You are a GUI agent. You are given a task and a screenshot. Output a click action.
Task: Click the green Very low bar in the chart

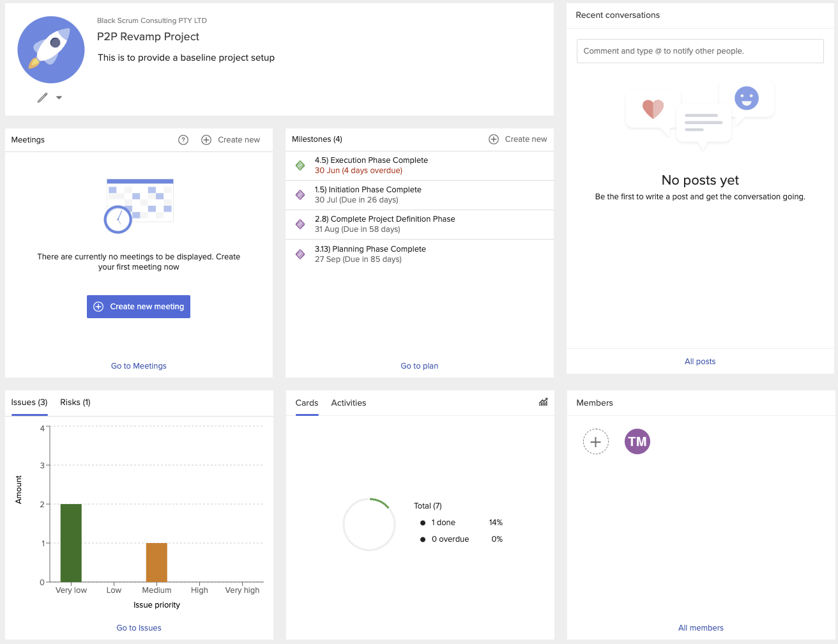pyautogui.click(x=71, y=543)
